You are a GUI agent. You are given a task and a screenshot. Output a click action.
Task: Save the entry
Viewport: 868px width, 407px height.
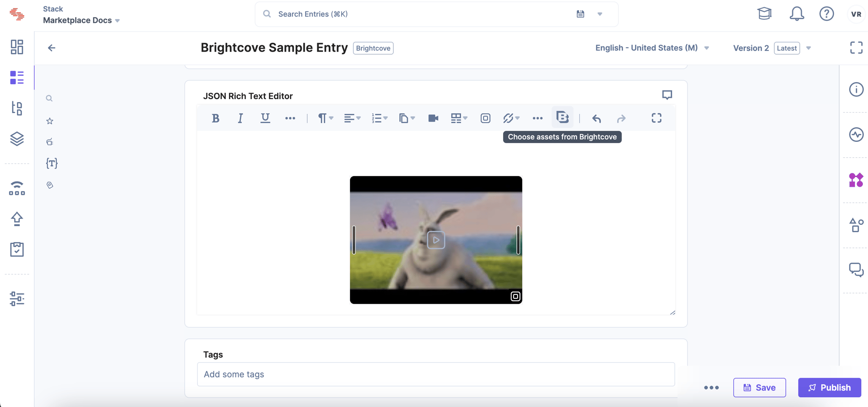click(x=759, y=388)
